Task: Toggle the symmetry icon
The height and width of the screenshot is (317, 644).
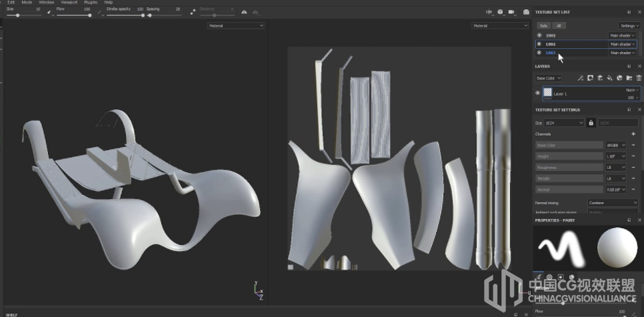Action: point(245,12)
